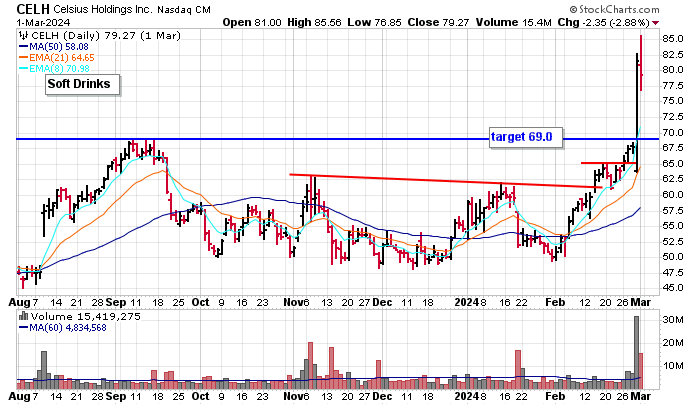The image size is (700, 405).
Task: Click the red down-arrow change indicator
Action: point(655,23)
